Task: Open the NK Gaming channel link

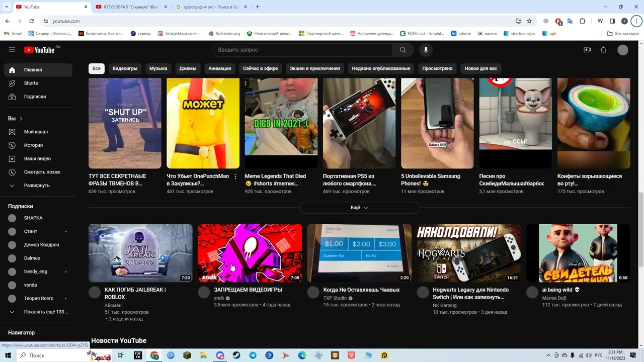Action: coord(445,305)
